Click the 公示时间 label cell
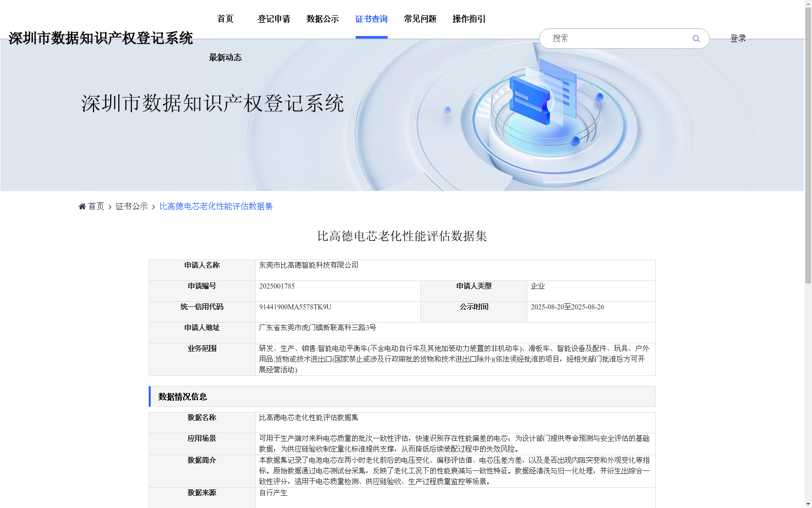 coord(473,312)
